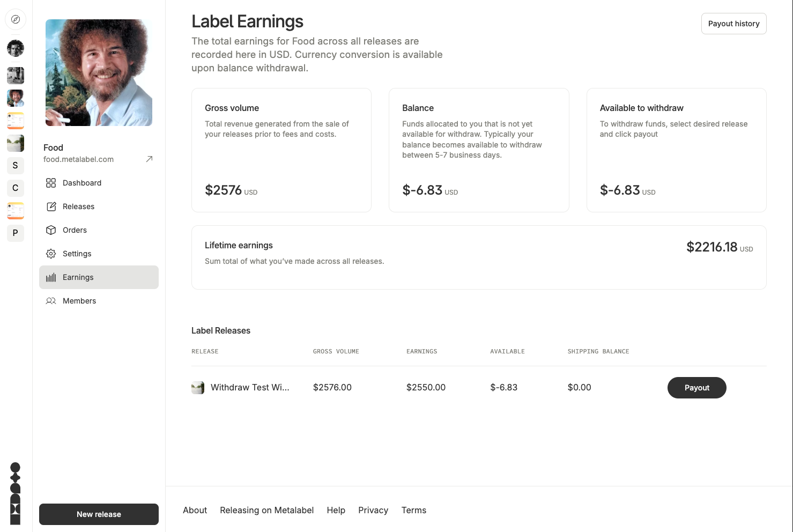This screenshot has height=532, width=793.
Task: Click the Food label profile picture
Action: coord(99,73)
